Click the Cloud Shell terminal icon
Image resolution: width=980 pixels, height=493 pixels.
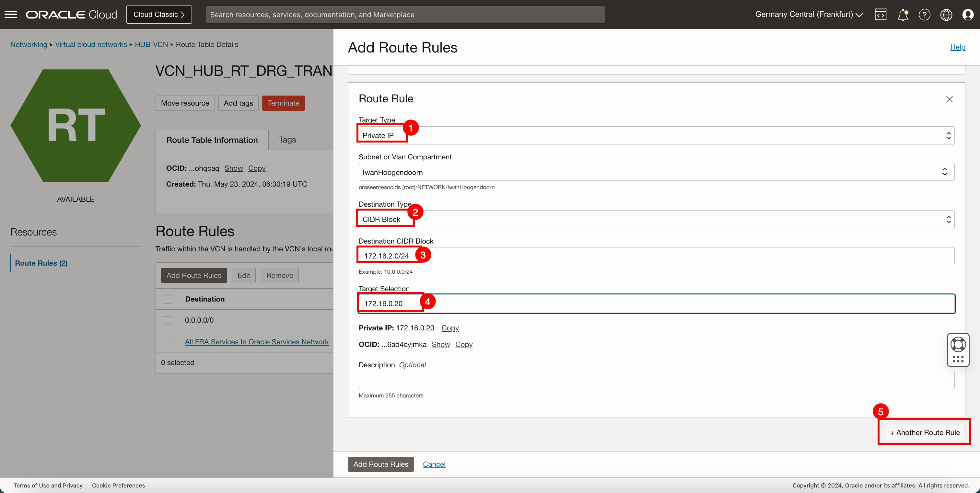[x=881, y=14]
